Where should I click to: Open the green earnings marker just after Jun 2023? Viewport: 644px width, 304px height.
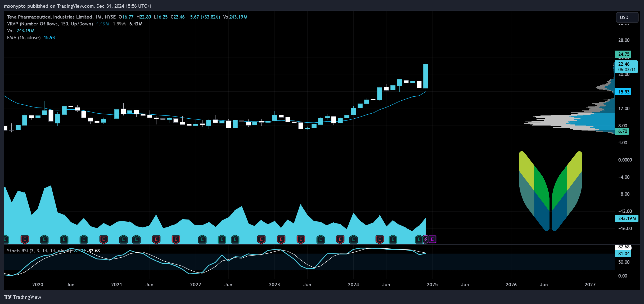(321, 239)
